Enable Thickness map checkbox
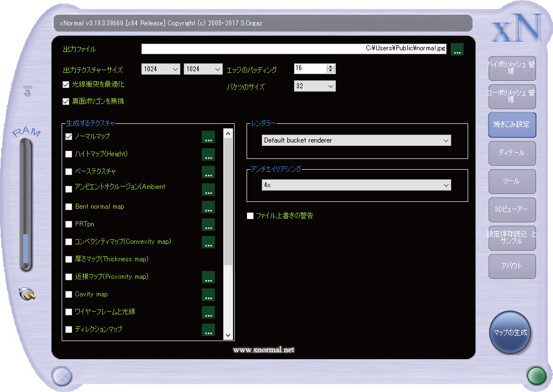 pyautogui.click(x=69, y=259)
